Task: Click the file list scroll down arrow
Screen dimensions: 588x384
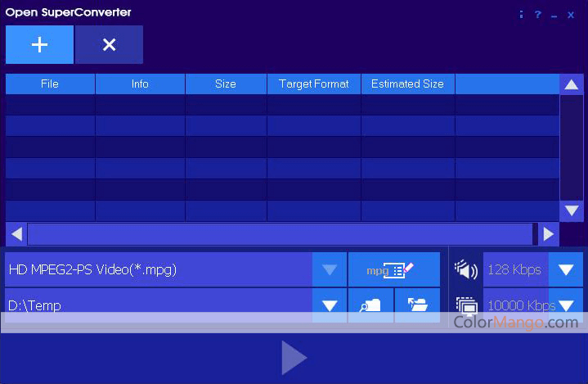Action: [x=571, y=210]
